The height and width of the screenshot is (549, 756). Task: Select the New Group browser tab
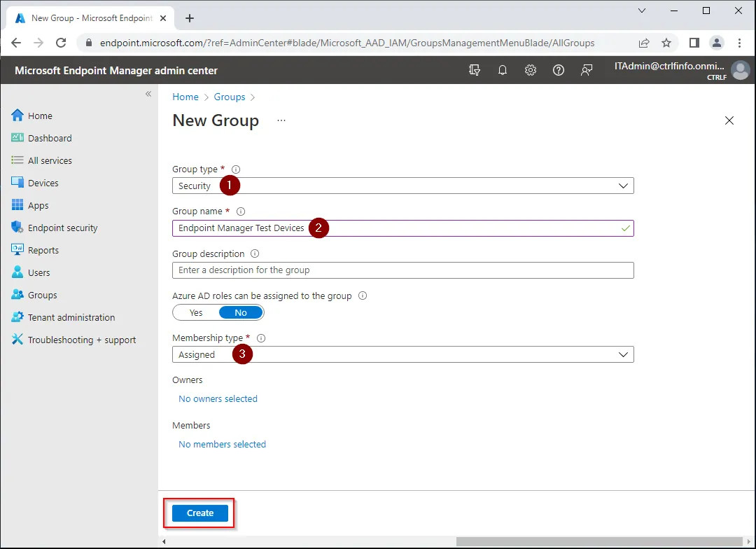[90, 18]
